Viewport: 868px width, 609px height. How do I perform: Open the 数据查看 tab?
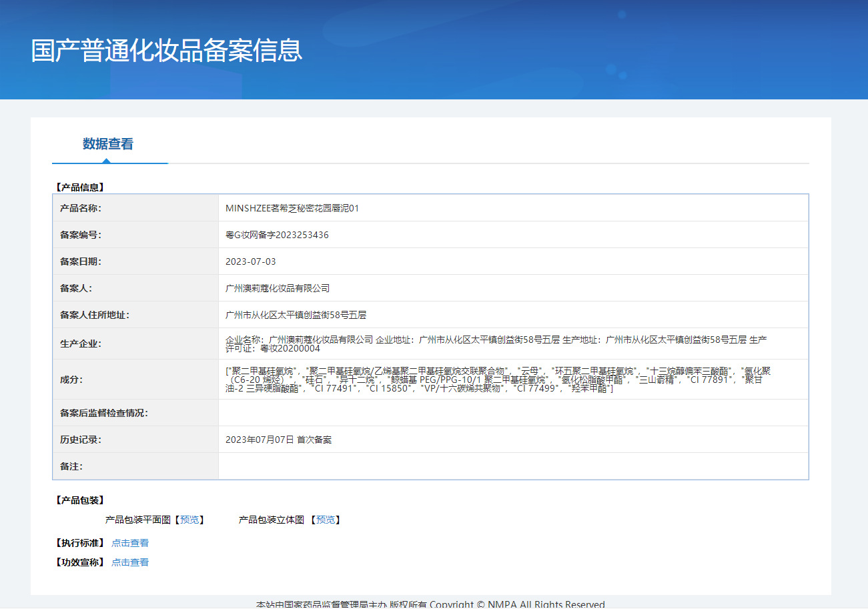[108, 143]
